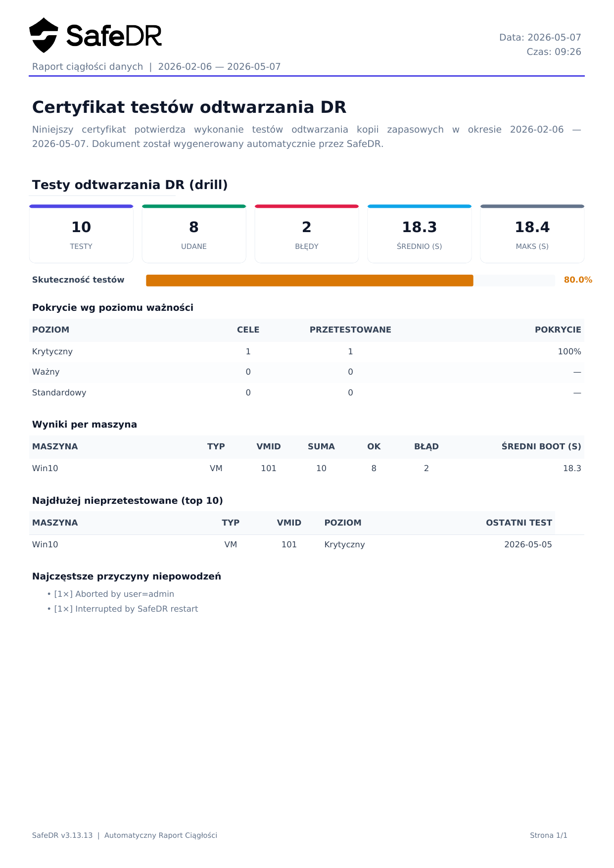Screen dimensions: 614x868
Task: Click the '18.3' average boot value in Win10 row
Action: click(572, 469)
